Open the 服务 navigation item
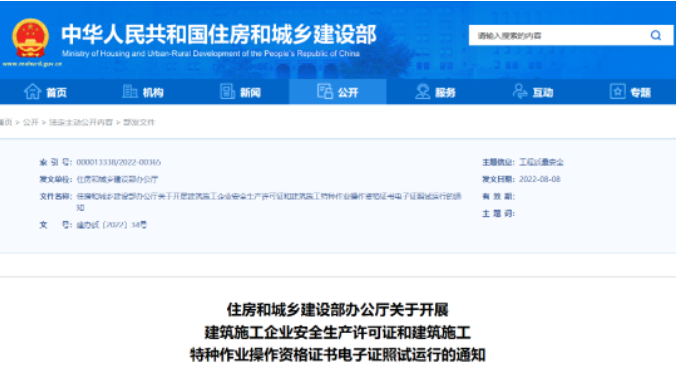Screen dimensions: 676x376 point(445,93)
